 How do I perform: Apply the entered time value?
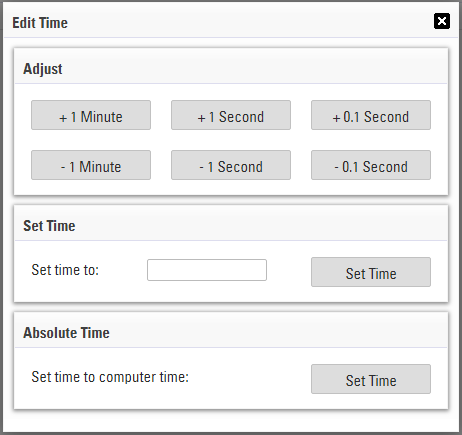(x=371, y=272)
